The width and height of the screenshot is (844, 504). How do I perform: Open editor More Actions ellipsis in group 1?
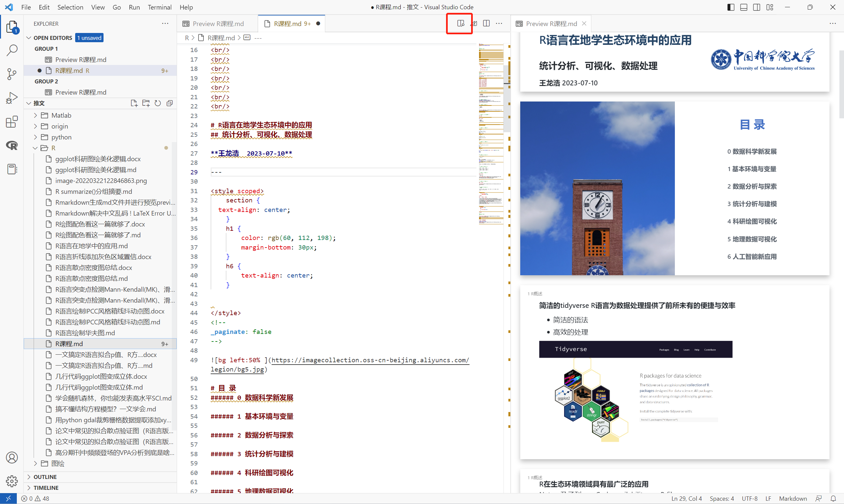point(499,23)
